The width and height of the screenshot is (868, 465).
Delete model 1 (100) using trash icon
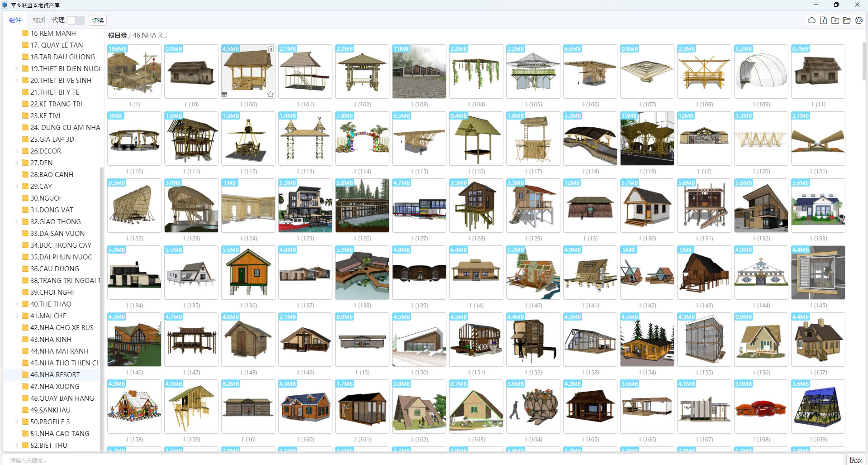[270, 49]
